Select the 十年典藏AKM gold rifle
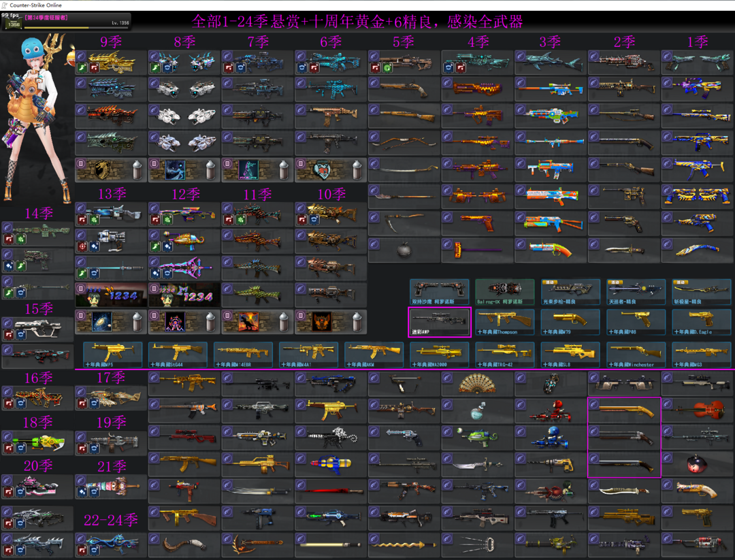This screenshot has width=735, height=560. [x=374, y=355]
